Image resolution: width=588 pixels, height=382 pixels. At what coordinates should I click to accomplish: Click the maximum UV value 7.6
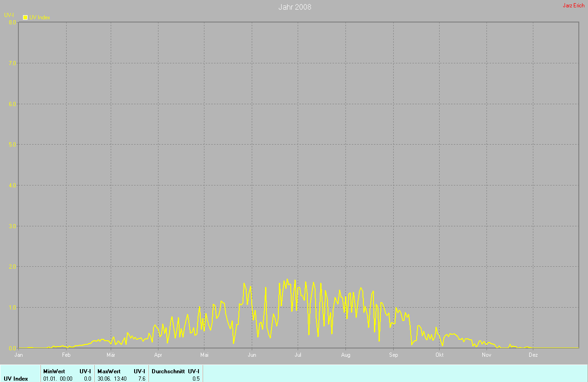141,379
